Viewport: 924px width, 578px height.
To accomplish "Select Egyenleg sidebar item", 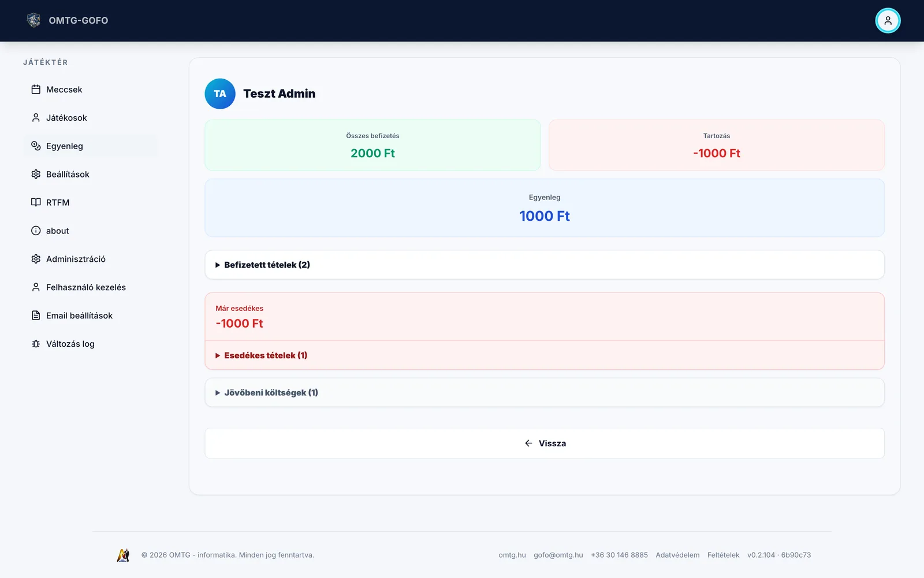I will [x=91, y=146].
